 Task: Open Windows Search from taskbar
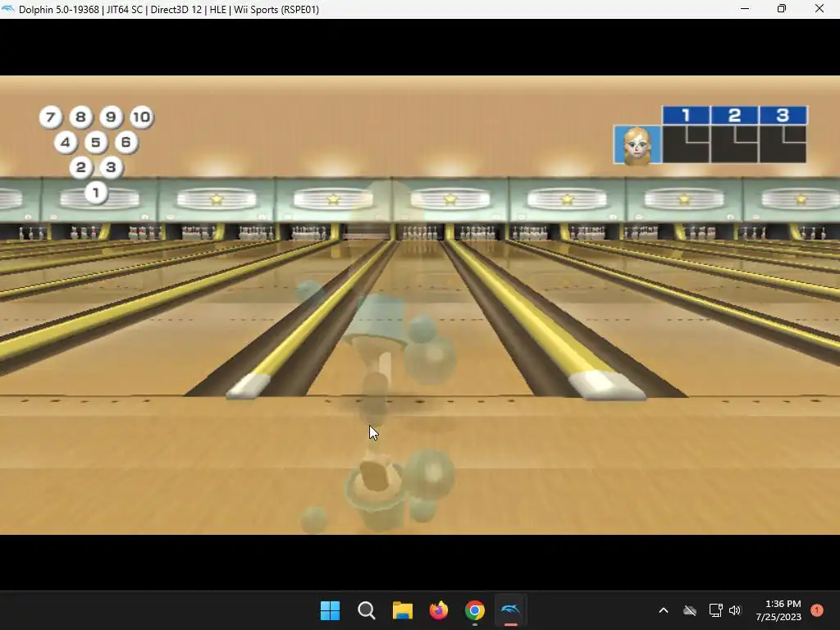coord(367,610)
